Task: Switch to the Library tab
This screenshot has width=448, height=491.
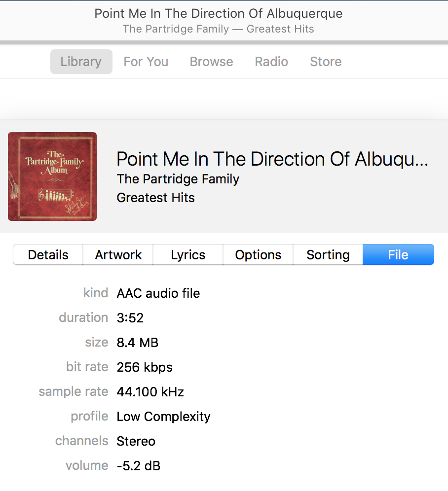Action: click(81, 62)
